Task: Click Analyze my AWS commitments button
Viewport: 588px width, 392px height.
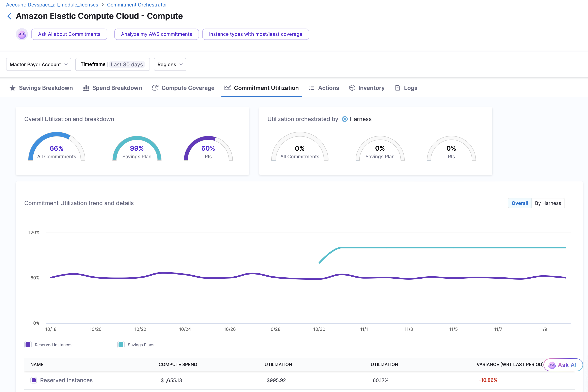Action: (157, 34)
